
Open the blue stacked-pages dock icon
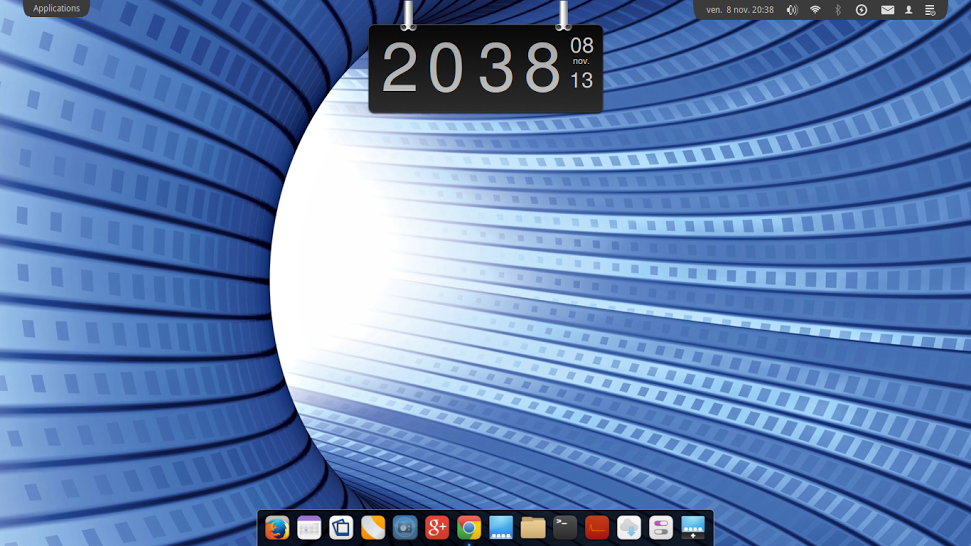[x=341, y=528]
